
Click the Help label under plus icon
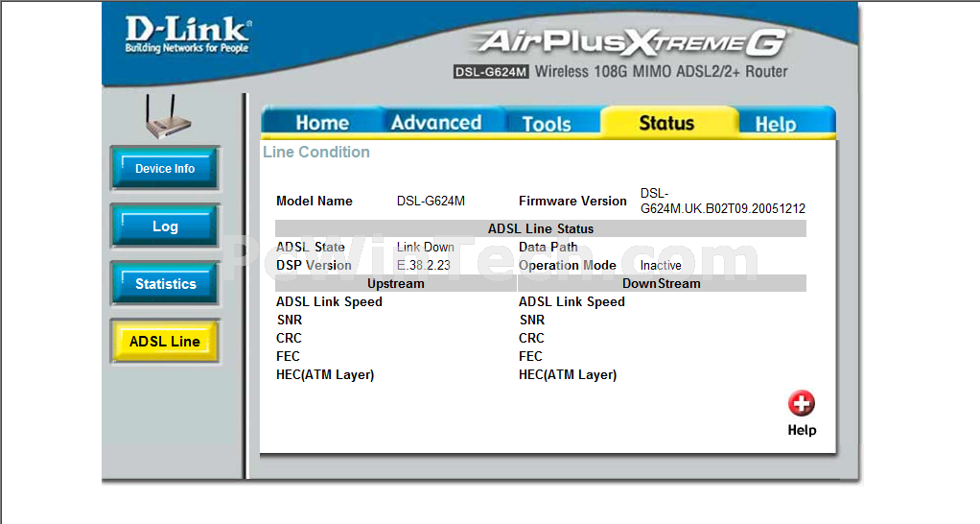pos(802,430)
